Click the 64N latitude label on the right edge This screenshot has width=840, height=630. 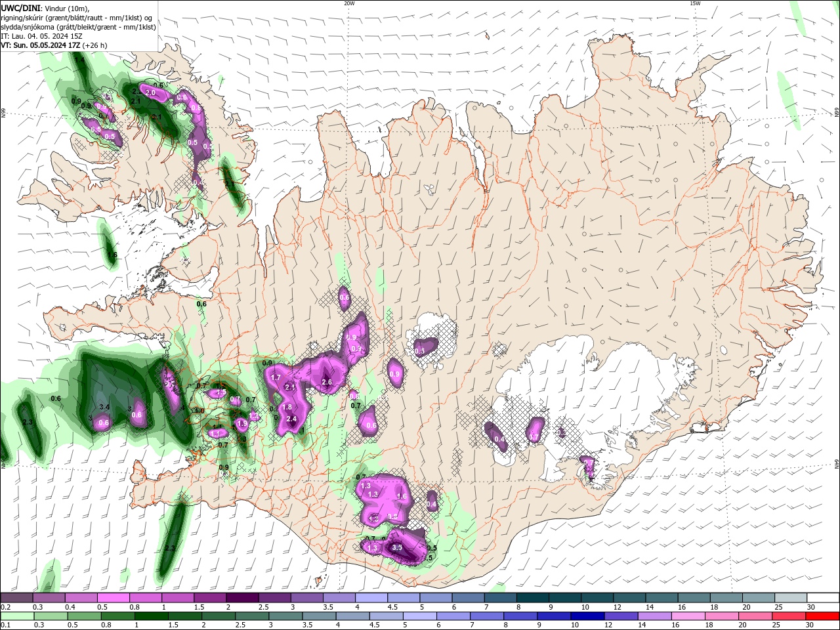(837, 464)
